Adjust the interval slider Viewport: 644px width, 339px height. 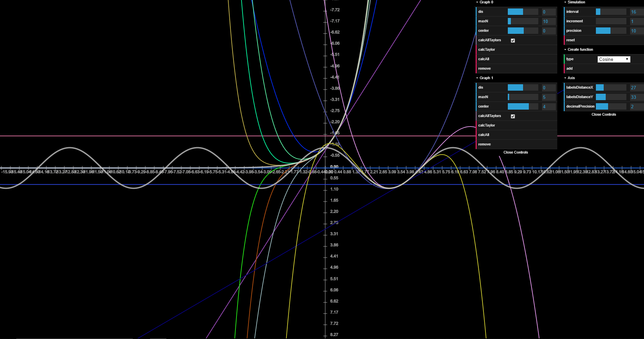coord(611,12)
